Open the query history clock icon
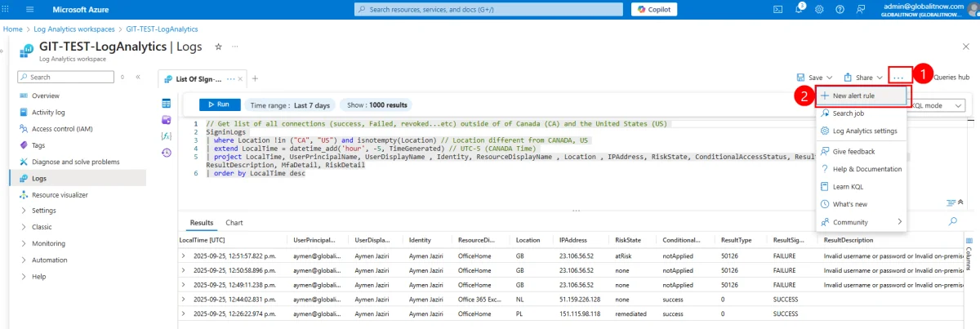 [x=167, y=153]
